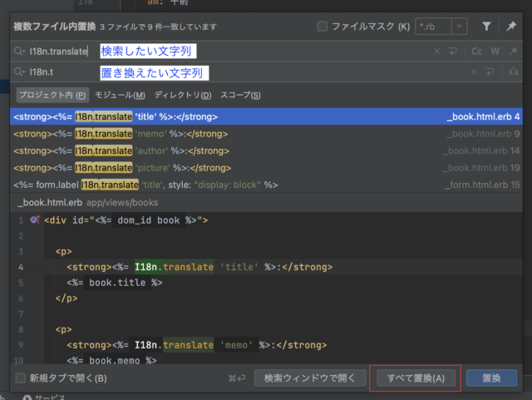The height and width of the screenshot is (400, 532).
Task: Toggle preserve case AA option
Action: [513, 72]
